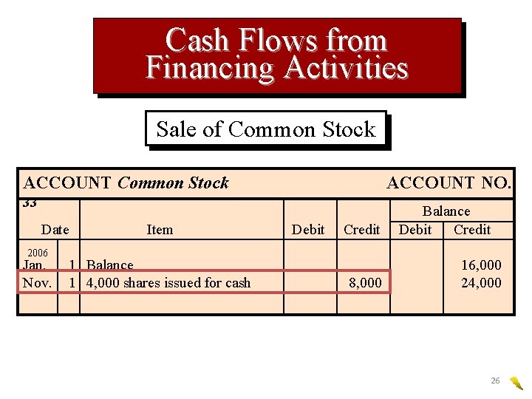Click the 2006 year label
The image size is (532, 399).
37,253
